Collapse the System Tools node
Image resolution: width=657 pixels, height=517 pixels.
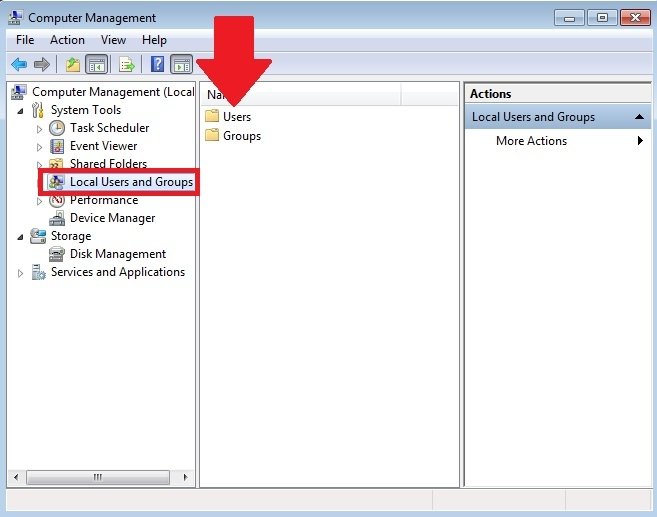pos(20,111)
